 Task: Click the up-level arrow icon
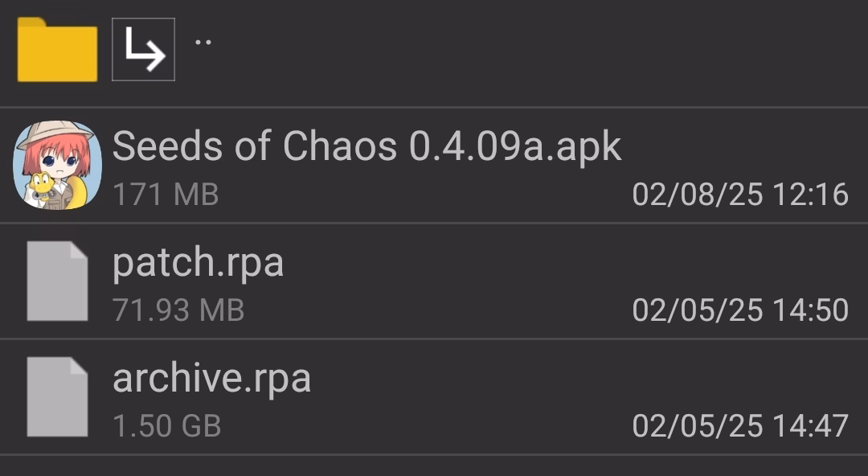coord(143,49)
